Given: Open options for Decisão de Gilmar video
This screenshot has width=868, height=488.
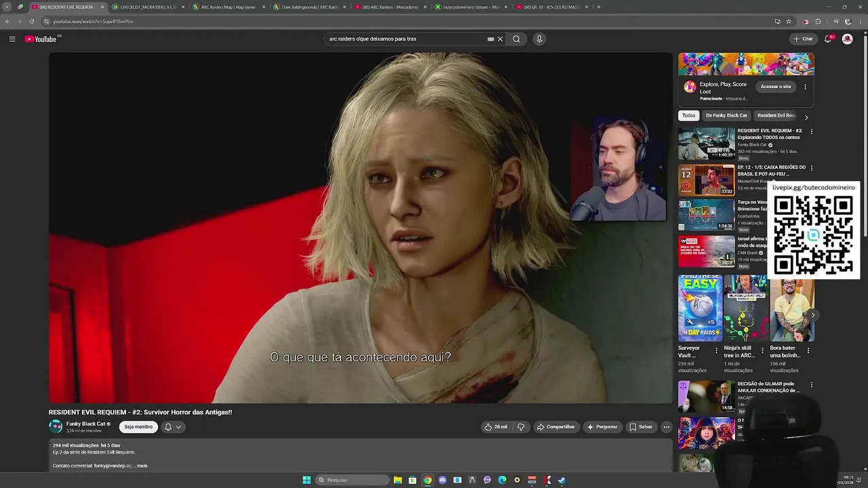Looking at the screenshot, I should pos(812,385).
